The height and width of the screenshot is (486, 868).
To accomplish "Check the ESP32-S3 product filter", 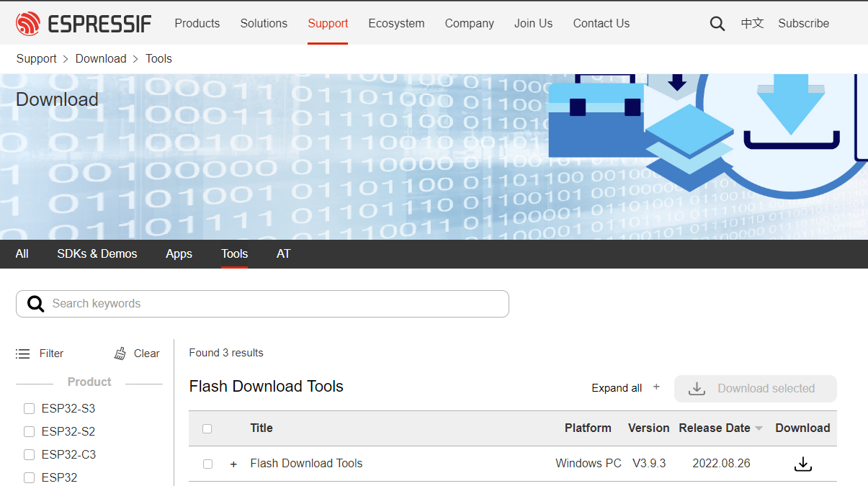I will (29, 408).
